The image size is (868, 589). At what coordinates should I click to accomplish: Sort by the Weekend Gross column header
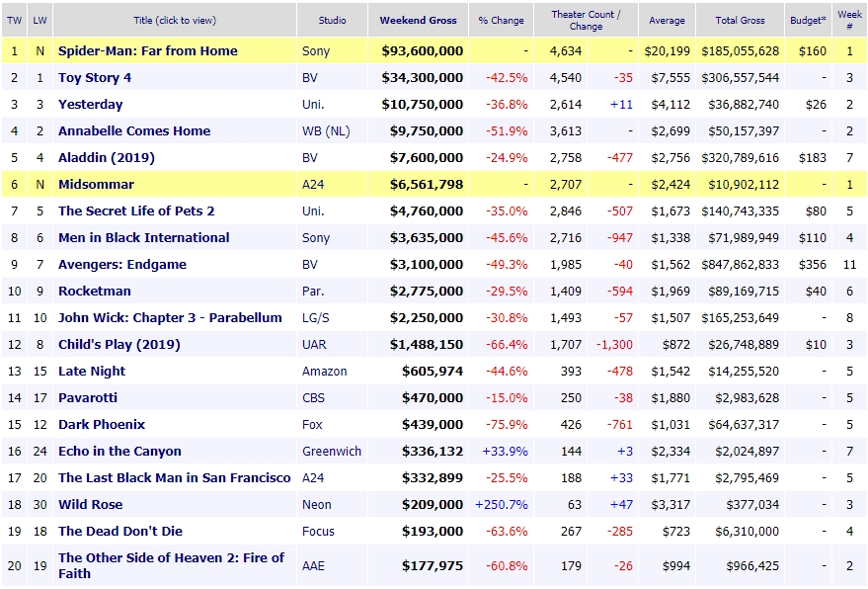(x=418, y=20)
